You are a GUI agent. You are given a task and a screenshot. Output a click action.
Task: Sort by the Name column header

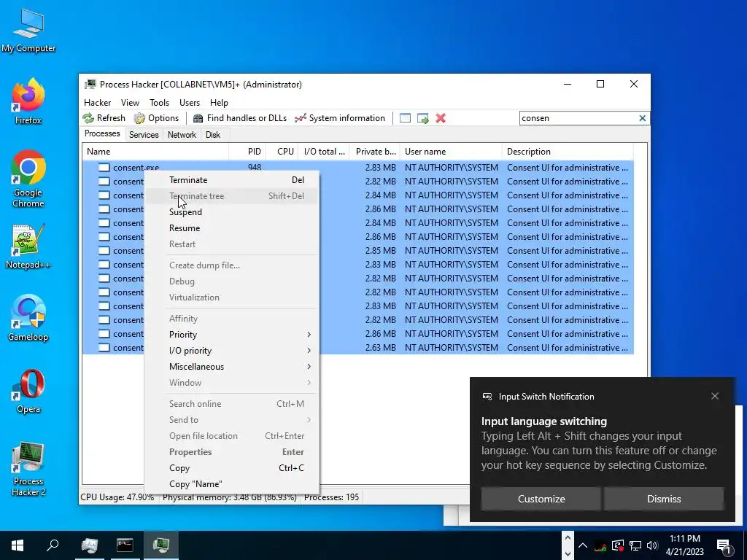coord(155,152)
